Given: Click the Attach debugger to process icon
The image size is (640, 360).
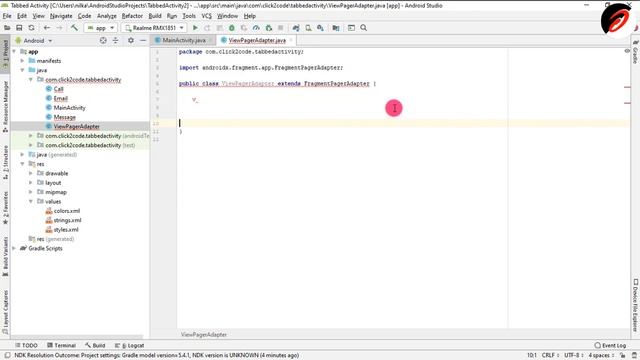Looking at the screenshot, I should [269, 28].
